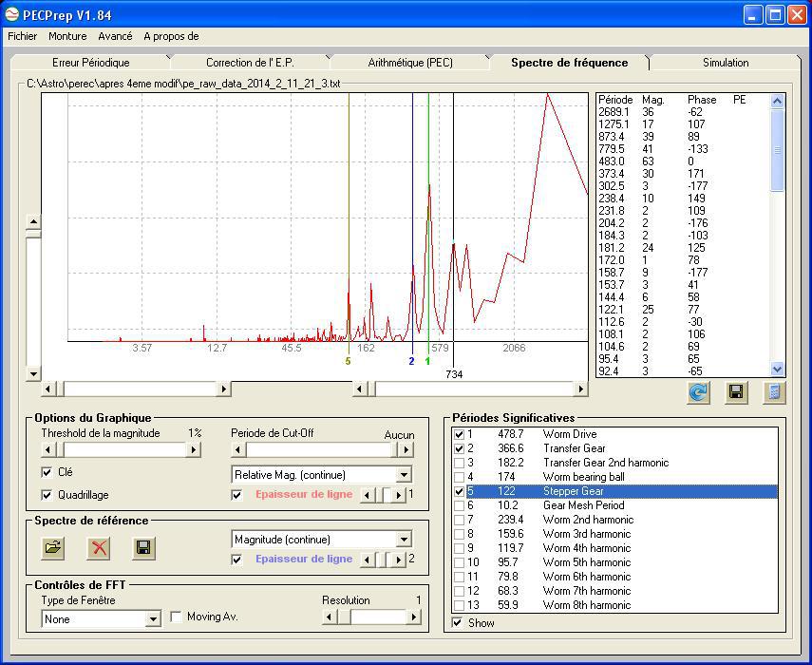
Task: Switch to Correction de l'E.P. tab
Action: pyautogui.click(x=250, y=63)
